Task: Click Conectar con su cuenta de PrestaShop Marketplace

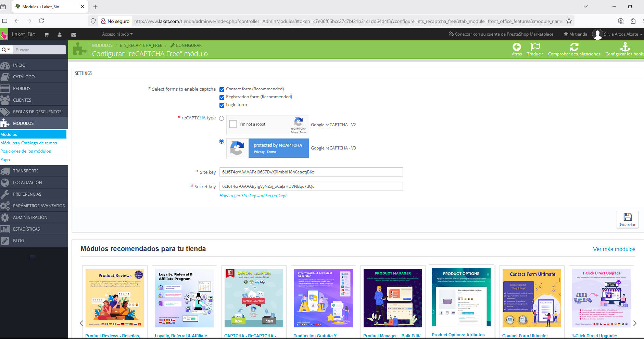Action: (x=501, y=34)
